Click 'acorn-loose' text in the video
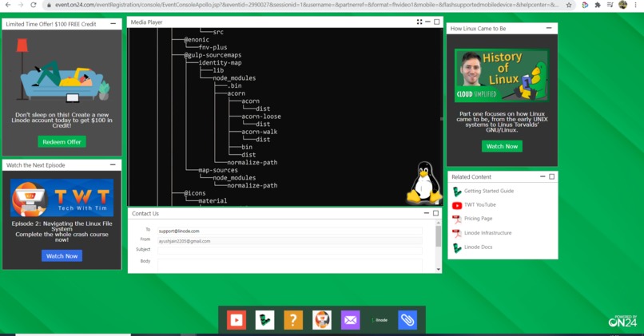 point(261,117)
